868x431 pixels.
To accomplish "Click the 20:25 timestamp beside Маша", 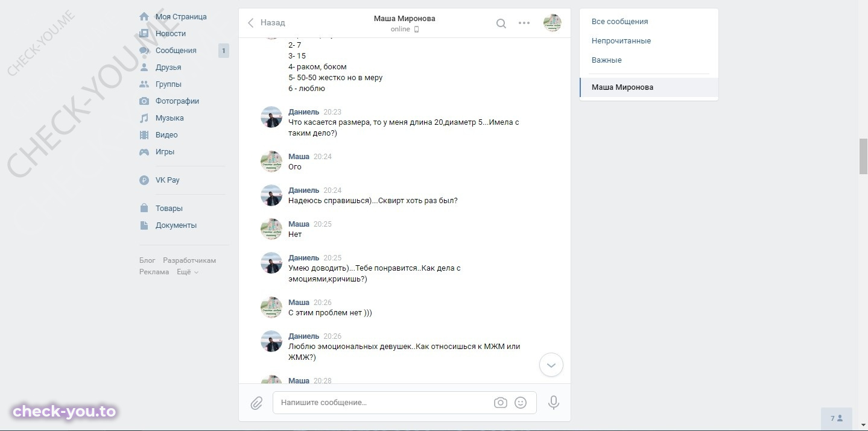I will click(x=323, y=224).
